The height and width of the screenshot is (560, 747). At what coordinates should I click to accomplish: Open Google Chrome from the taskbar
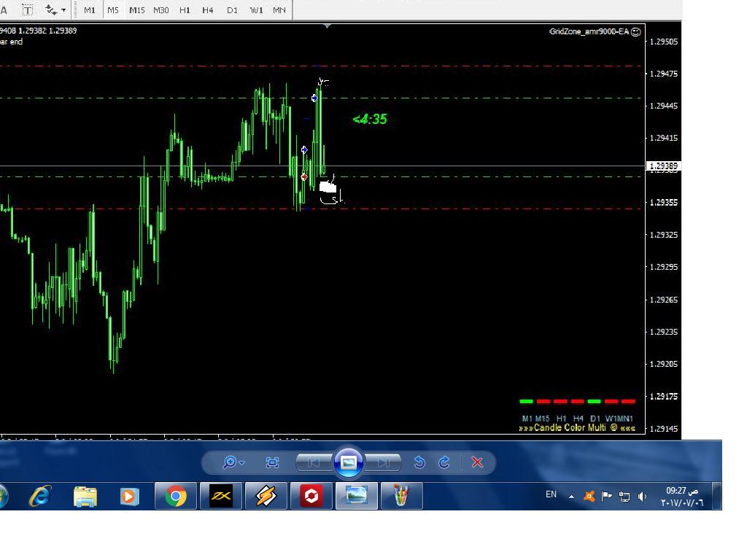click(175, 496)
